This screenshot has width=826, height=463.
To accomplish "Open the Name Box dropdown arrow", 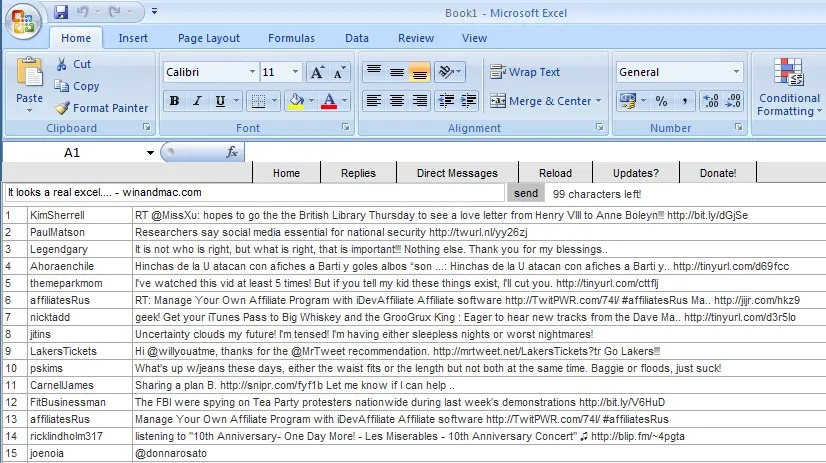I will point(150,153).
